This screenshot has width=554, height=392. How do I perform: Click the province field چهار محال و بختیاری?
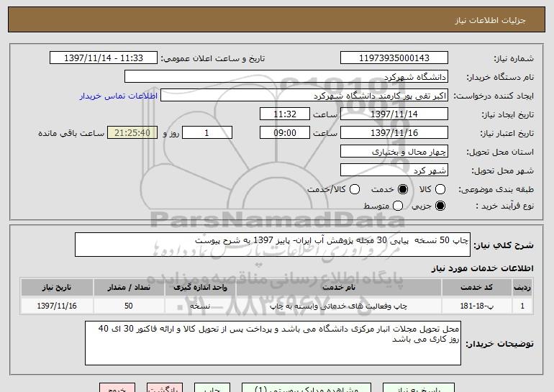[x=394, y=152]
